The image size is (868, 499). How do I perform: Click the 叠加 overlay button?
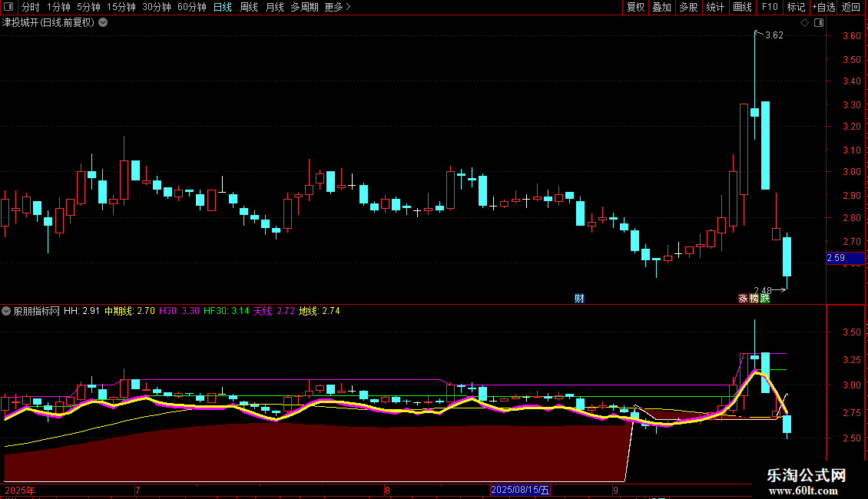(x=662, y=7)
